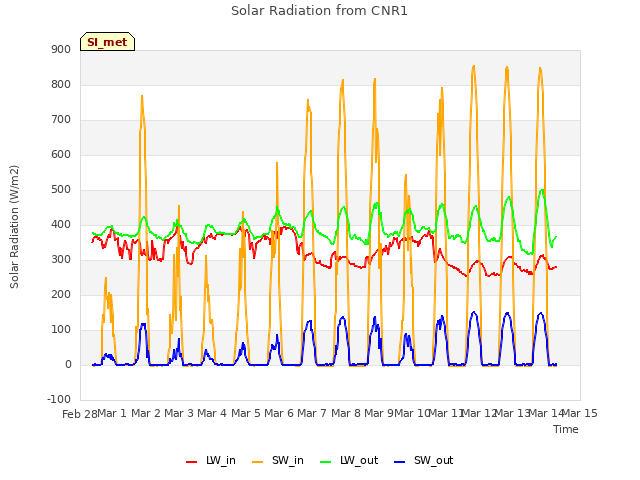Toggle the SW_out legend entry
640x480 pixels.
(424, 461)
